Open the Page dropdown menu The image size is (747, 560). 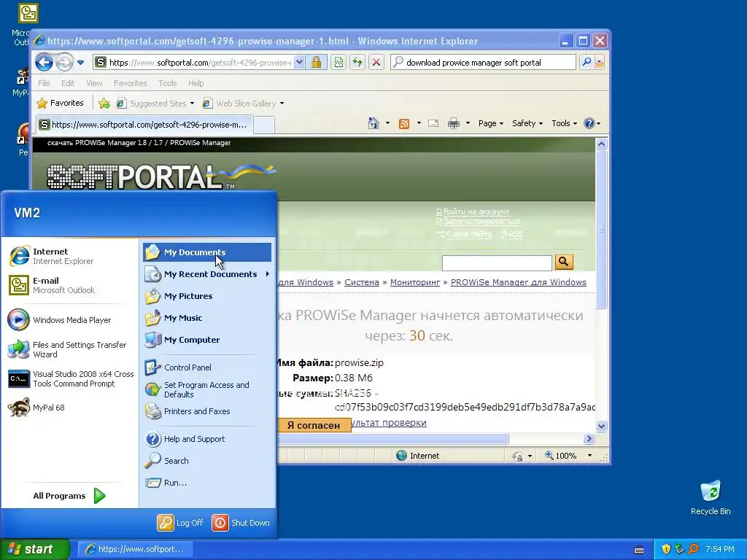491,123
